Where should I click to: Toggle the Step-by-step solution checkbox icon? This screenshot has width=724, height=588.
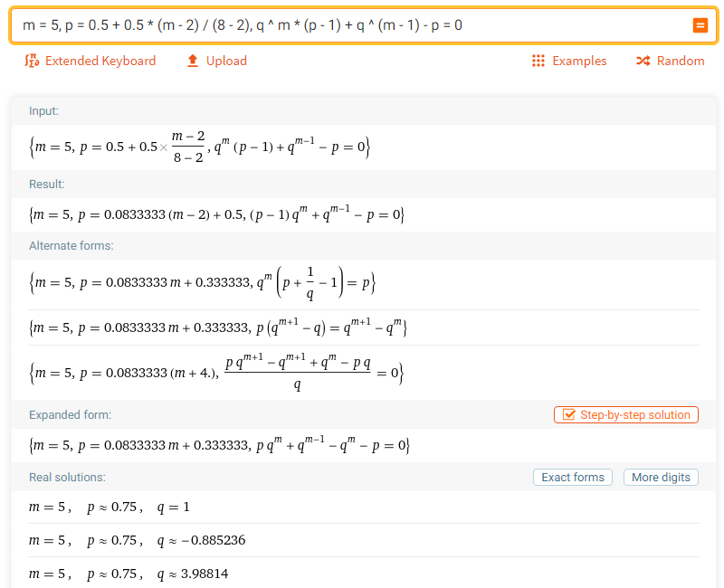pyautogui.click(x=569, y=415)
